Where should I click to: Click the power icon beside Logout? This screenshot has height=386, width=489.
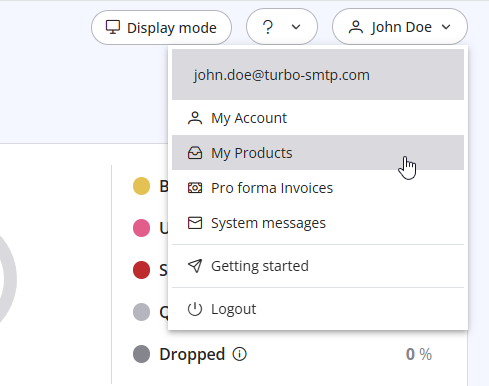point(195,309)
